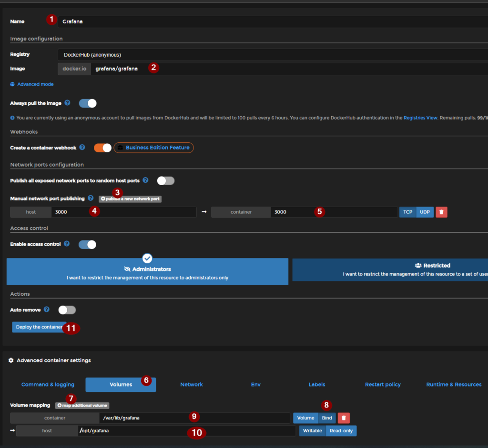Image resolution: width=488 pixels, height=448 pixels.
Task: Click publish a new network port button
Action: (x=130, y=199)
